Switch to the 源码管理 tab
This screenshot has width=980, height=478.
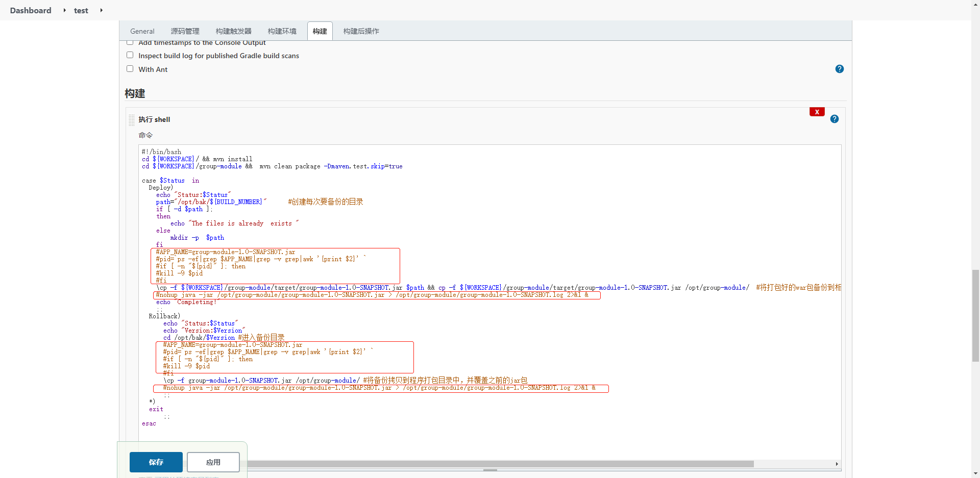pyautogui.click(x=185, y=31)
